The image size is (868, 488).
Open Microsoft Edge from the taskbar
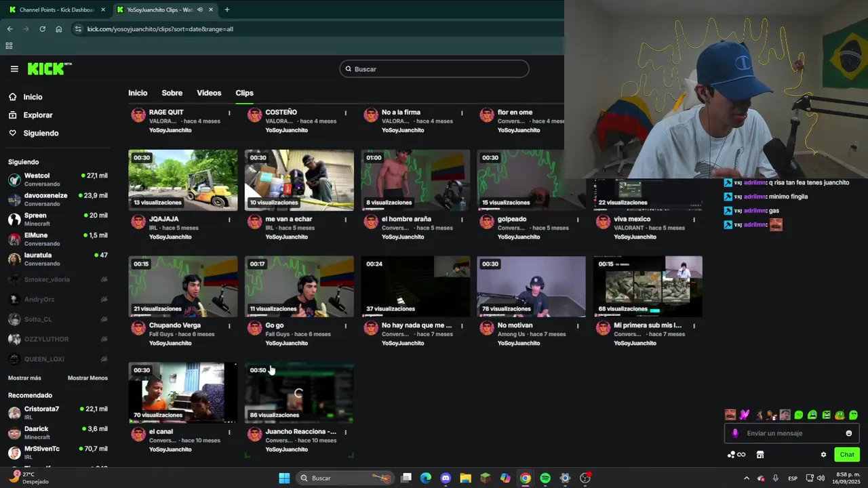tap(426, 478)
